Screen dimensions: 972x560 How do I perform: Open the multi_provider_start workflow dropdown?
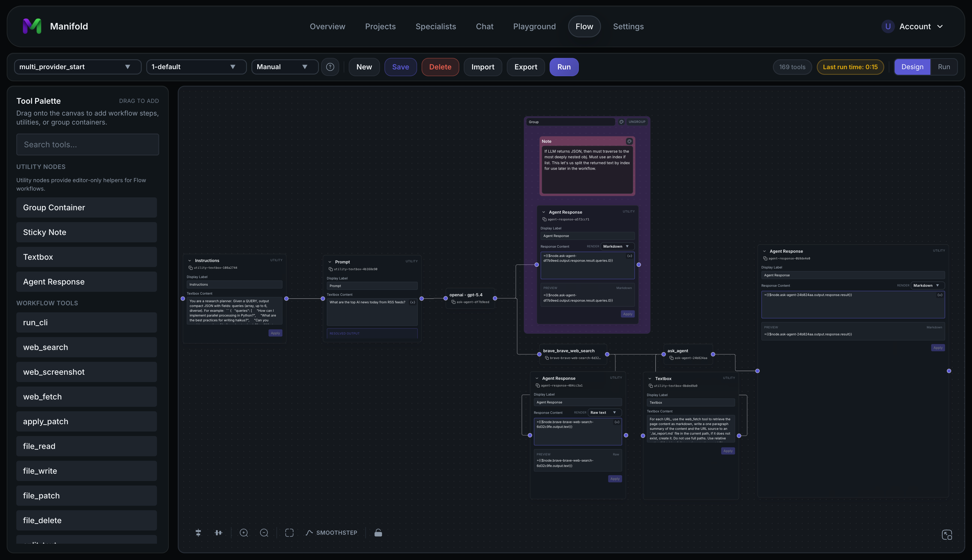coord(78,67)
